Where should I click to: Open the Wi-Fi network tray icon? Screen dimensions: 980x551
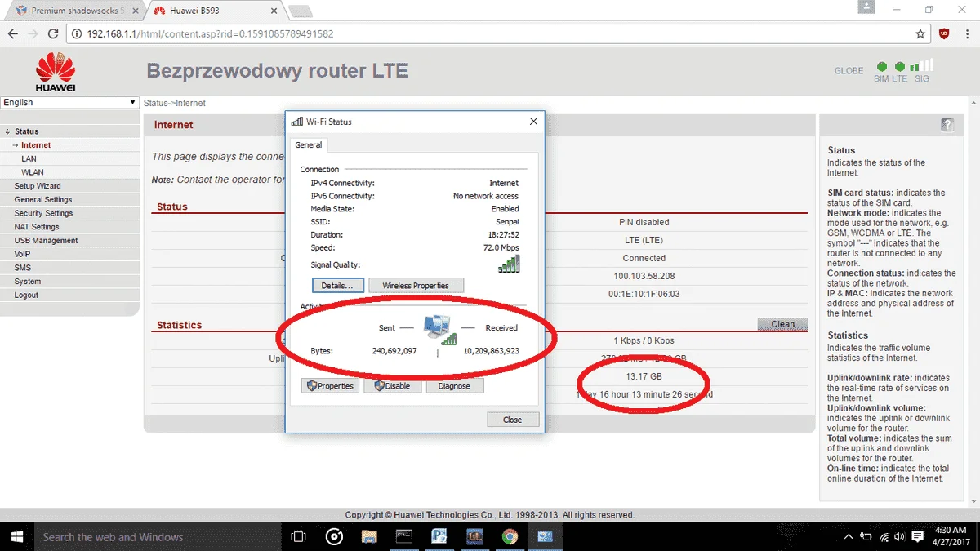coord(884,537)
